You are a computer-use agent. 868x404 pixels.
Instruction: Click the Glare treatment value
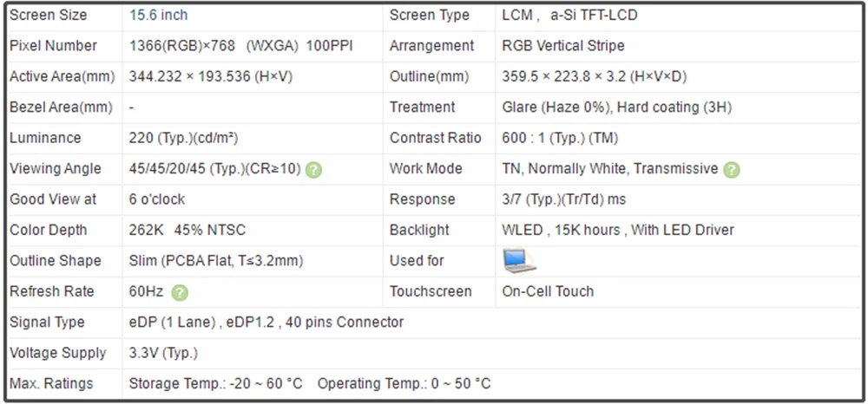click(616, 108)
